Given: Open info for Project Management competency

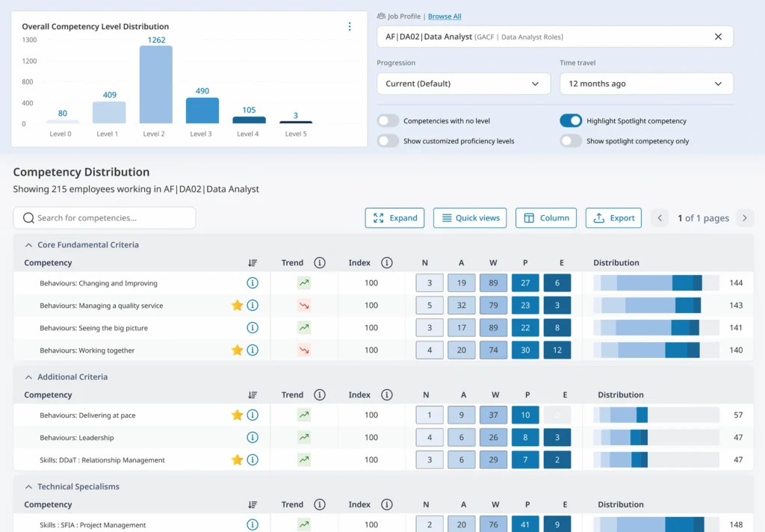Looking at the screenshot, I should tap(253, 525).
